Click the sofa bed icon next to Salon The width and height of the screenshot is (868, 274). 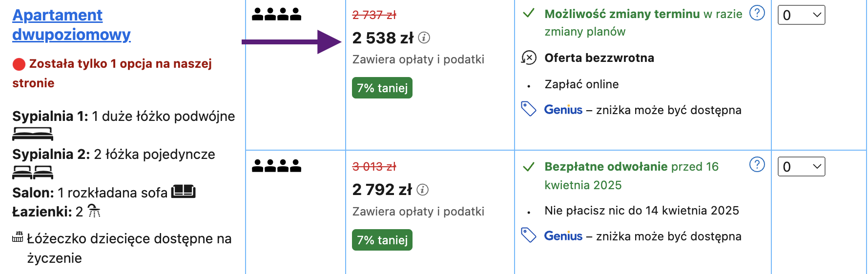pyautogui.click(x=184, y=192)
